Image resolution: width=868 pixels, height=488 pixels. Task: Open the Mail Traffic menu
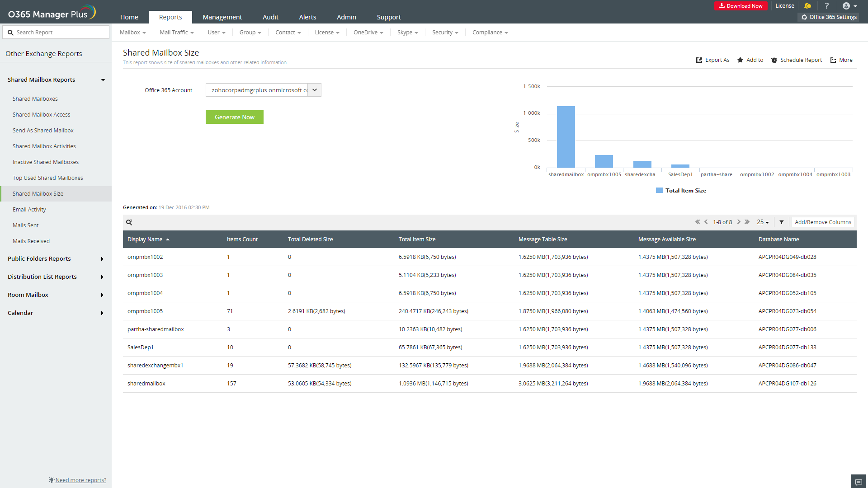[176, 33]
